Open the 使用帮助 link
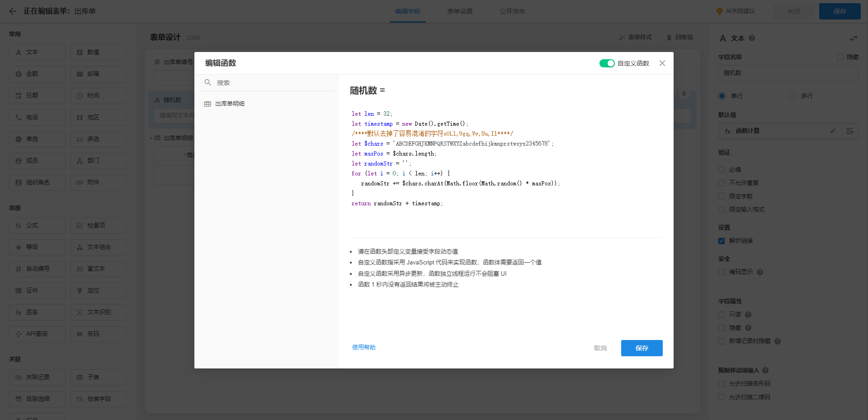Viewport: 868px width, 420px height. click(x=363, y=347)
